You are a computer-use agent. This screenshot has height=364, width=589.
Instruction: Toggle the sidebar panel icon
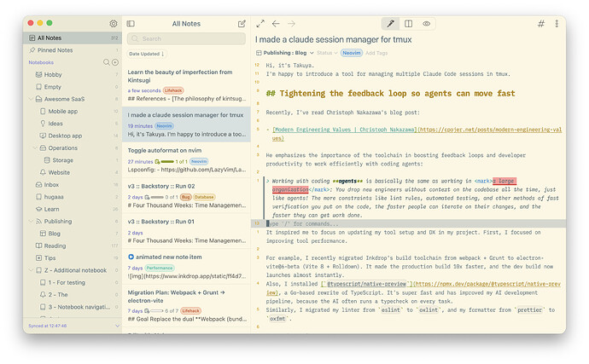click(x=131, y=24)
